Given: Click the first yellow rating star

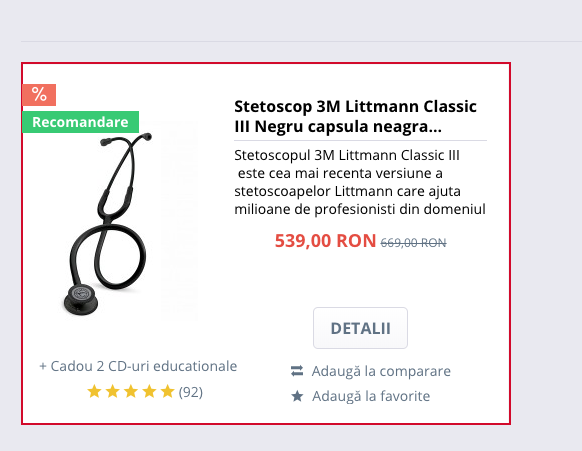Looking at the screenshot, I should pyautogui.click(x=94, y=392).
